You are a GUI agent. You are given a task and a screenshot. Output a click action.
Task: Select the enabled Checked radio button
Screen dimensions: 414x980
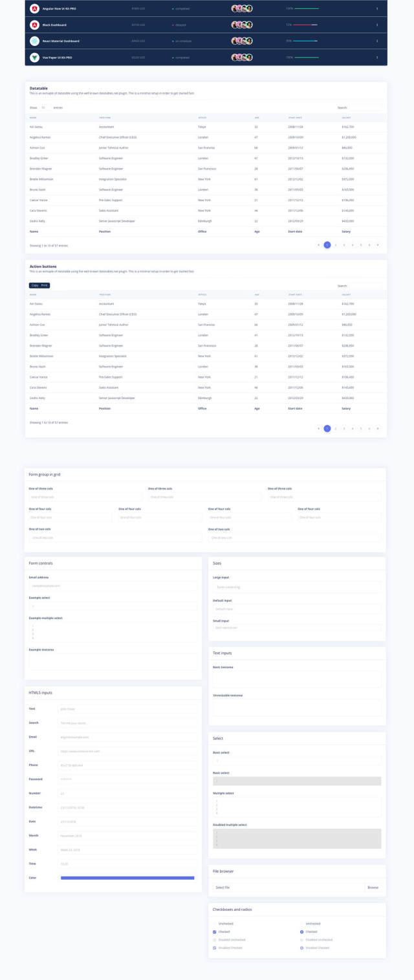(x=302, y=931)
